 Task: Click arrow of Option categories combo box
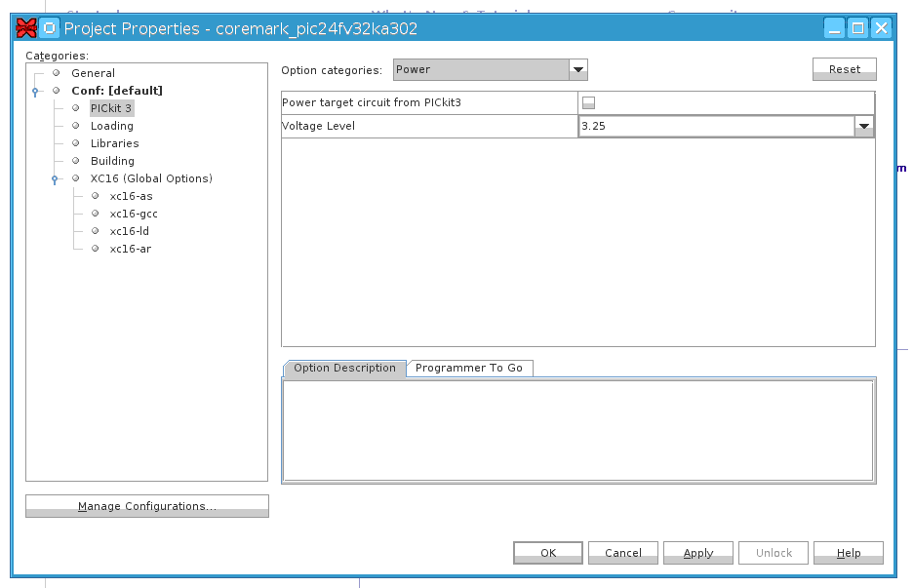click(x=578, y=70)
